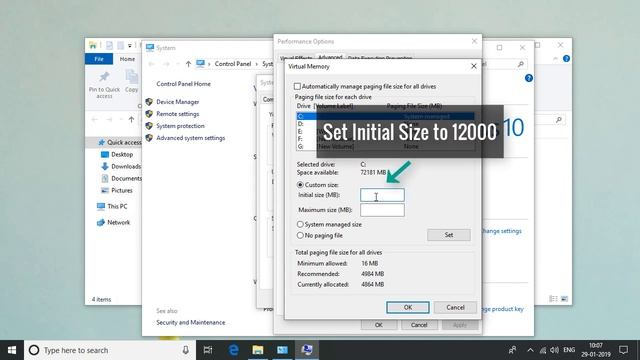
Task: Click the taskbar search box
Action: coord(110,350)
